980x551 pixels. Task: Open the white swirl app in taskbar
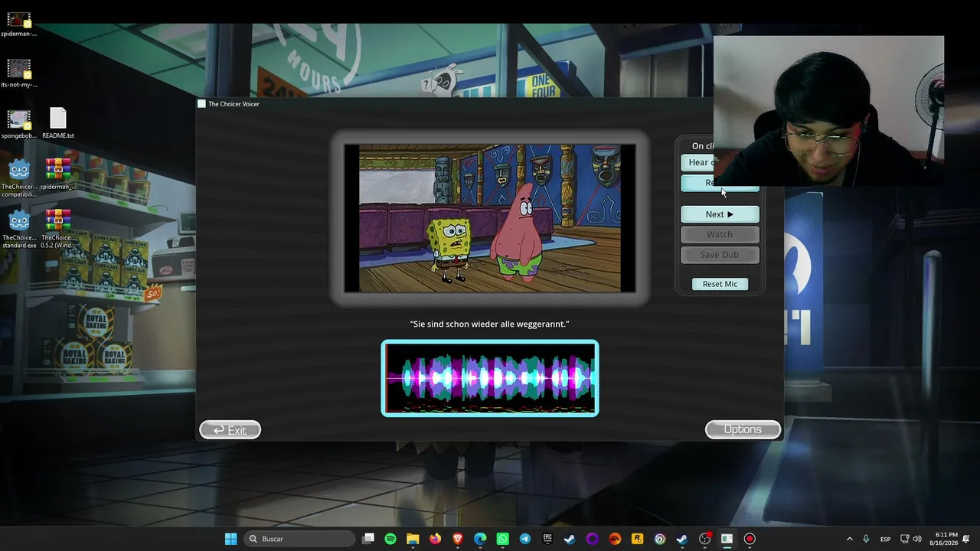click(x=659, y=539)
